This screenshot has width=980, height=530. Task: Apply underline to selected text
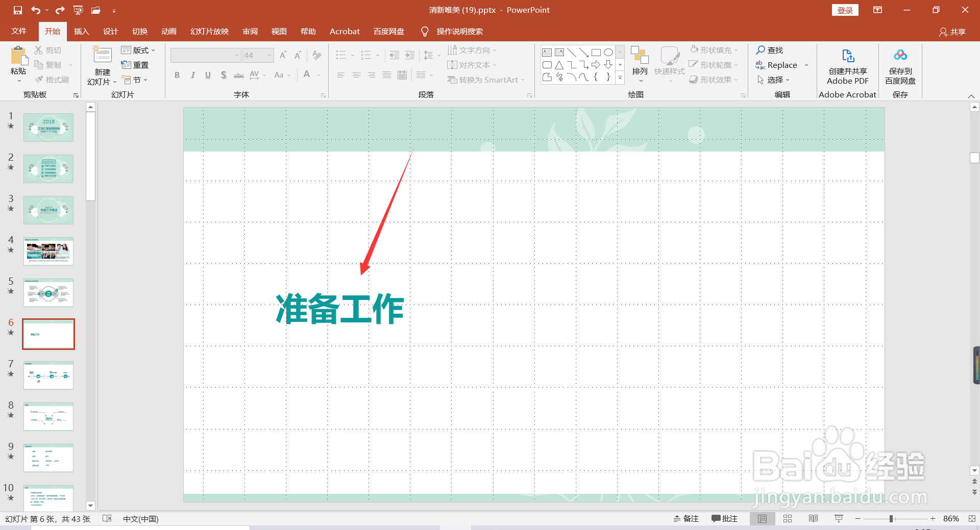pyautogui.click(x=208, y=75)
